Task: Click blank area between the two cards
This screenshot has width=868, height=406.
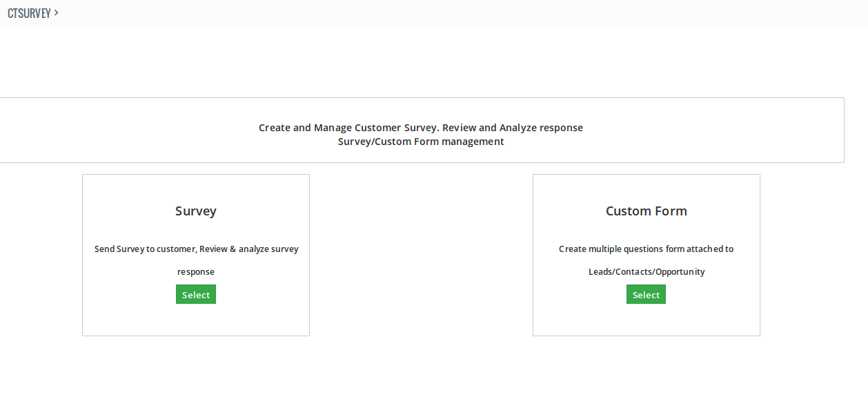Action: pos(421,255)
